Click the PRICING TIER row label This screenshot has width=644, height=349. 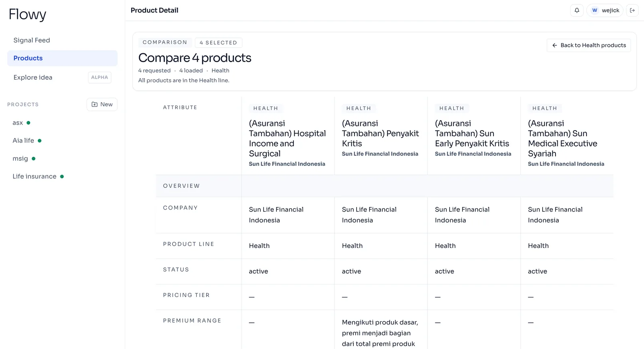point(186,295)
